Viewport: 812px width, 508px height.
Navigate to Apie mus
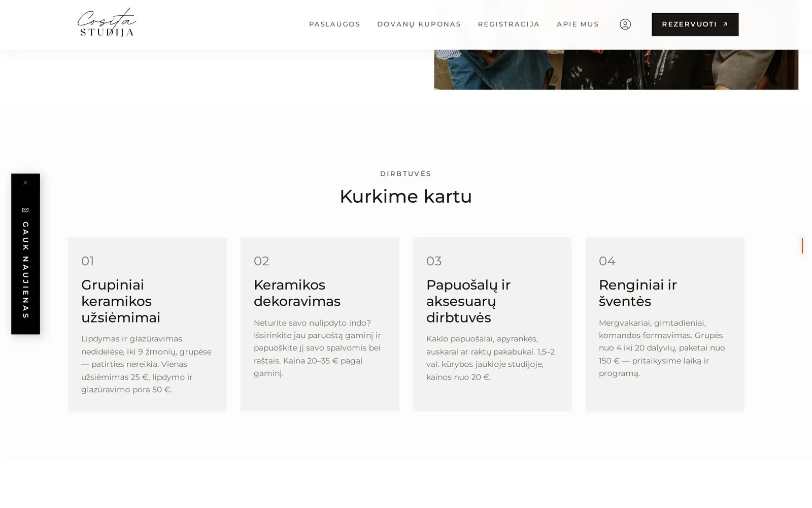578,24
